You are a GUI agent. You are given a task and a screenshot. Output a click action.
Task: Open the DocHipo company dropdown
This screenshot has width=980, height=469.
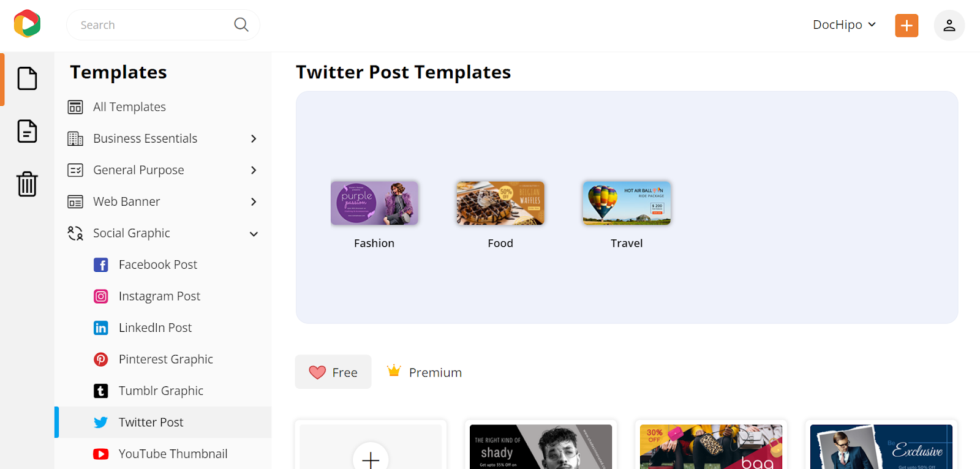(844, 24)
